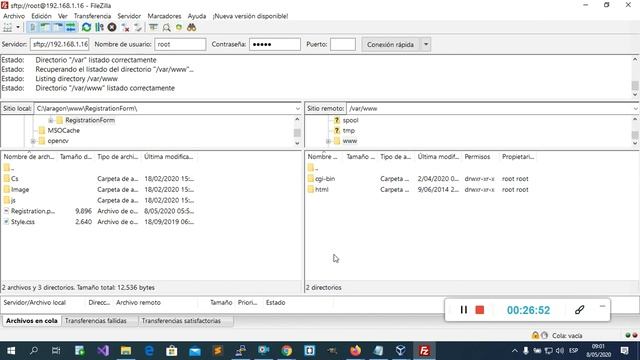Search for files with binoculars icon
This screenshot has width=640, height=360.
[x=191, y=27]
